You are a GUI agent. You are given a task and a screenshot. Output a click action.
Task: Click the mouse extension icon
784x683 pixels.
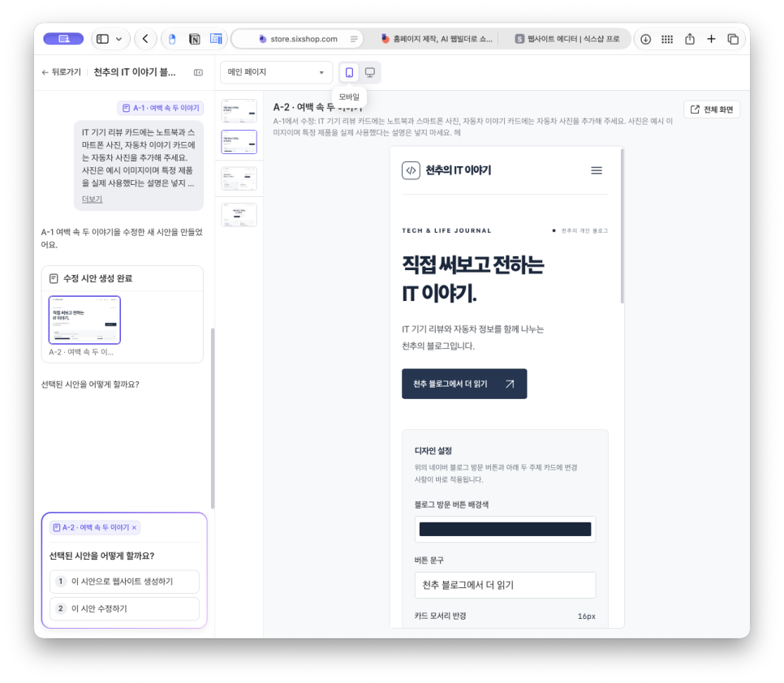[172, 38]
